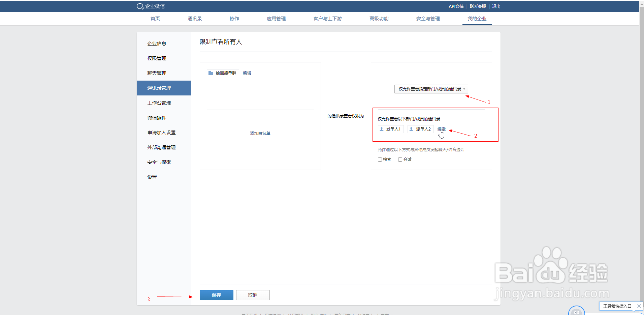
Task: Click the group icon beside 绘画接单群
Action: coord(211,73)
